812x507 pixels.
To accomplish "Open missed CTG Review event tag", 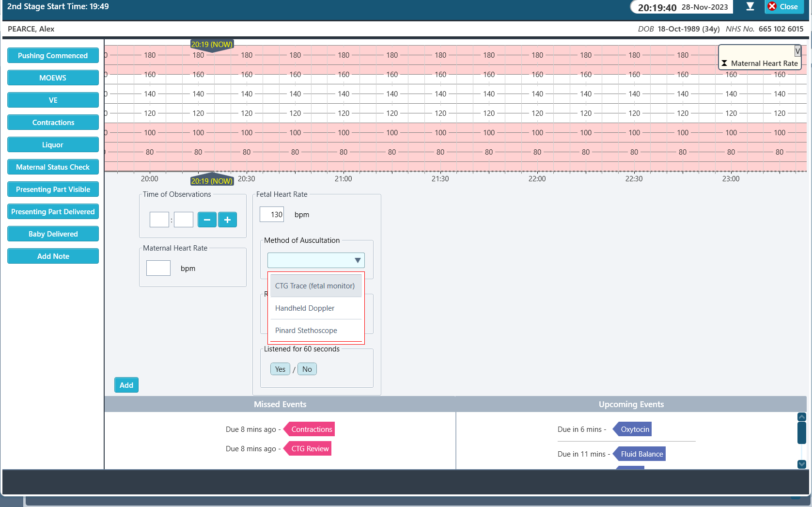I will (307, 448).
